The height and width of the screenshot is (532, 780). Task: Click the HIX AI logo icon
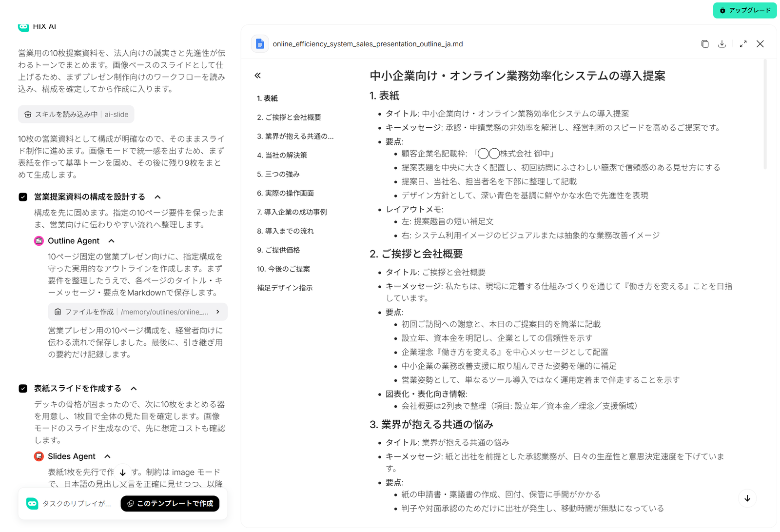click(x=23, y=27)
